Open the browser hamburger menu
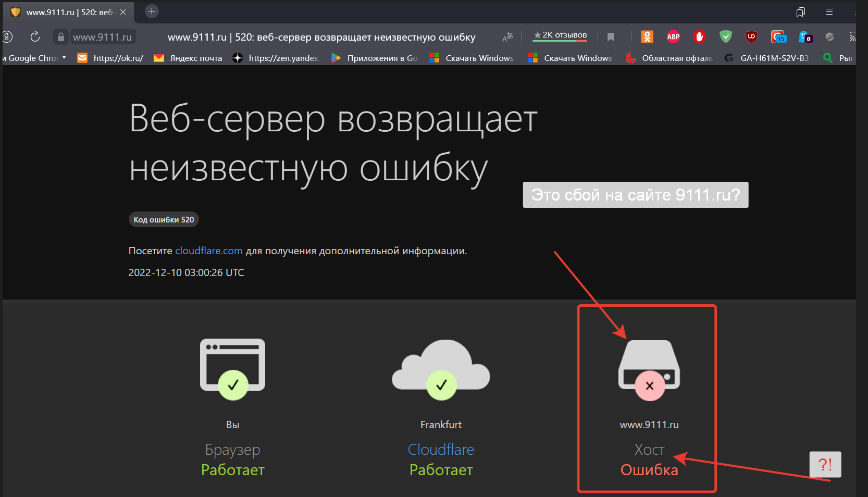This screenshot has height=497, width=868. [x=830, y=11]
